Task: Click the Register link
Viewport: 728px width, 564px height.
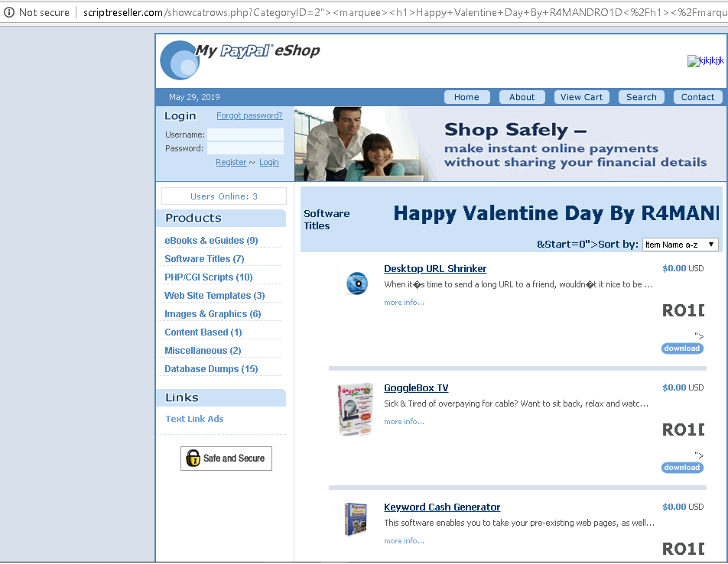Action: (231, 162)
